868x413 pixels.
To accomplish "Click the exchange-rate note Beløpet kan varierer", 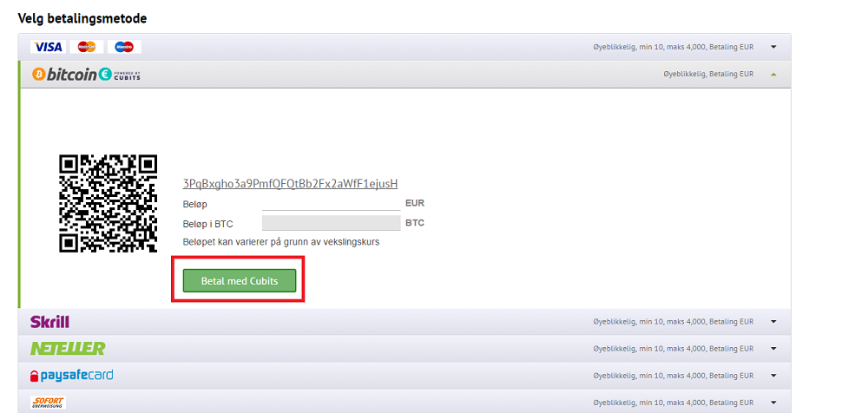I will (281, 242).
